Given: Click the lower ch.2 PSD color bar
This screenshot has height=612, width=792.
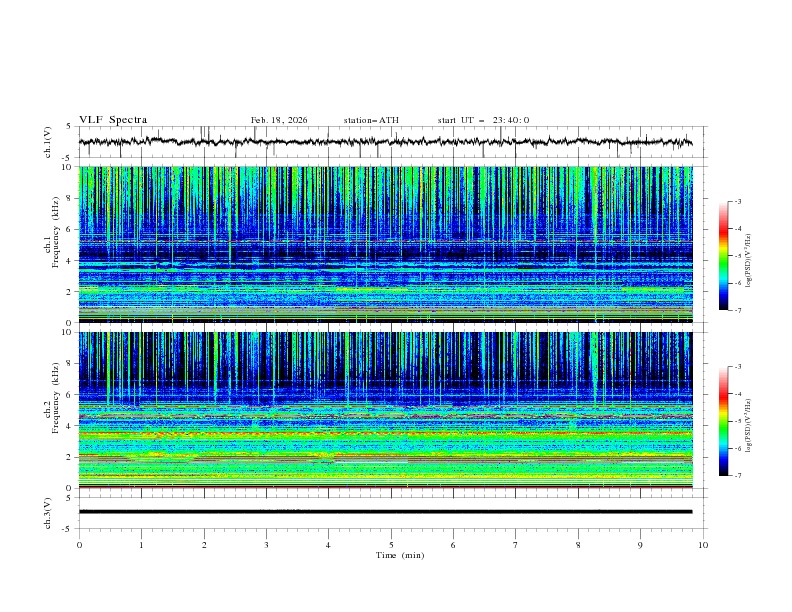Looking at the screenshot, I should 723,420.
